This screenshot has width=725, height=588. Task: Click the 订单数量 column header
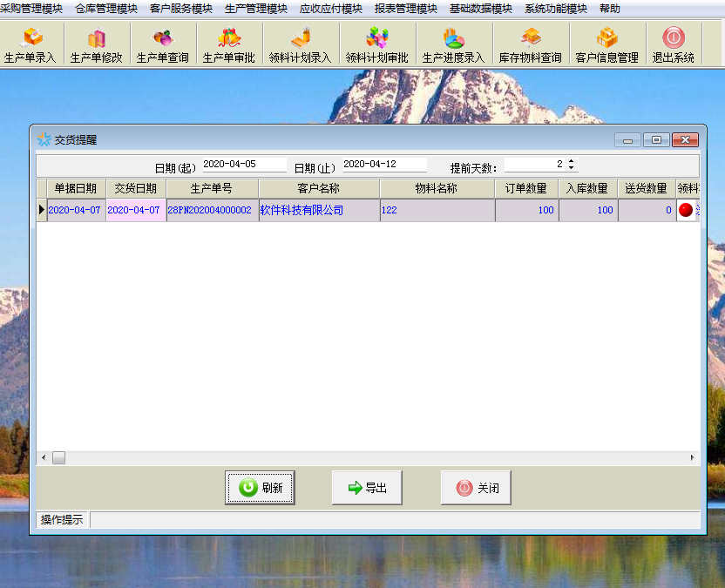526,188
